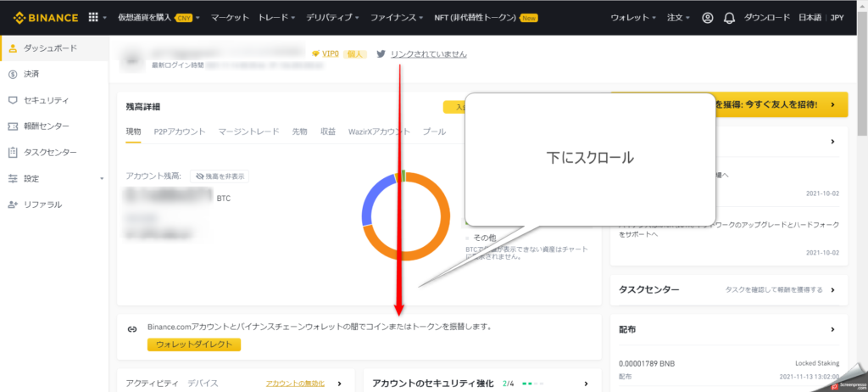Click the payment dollar icon in sidebar

(x=14, y=75)
